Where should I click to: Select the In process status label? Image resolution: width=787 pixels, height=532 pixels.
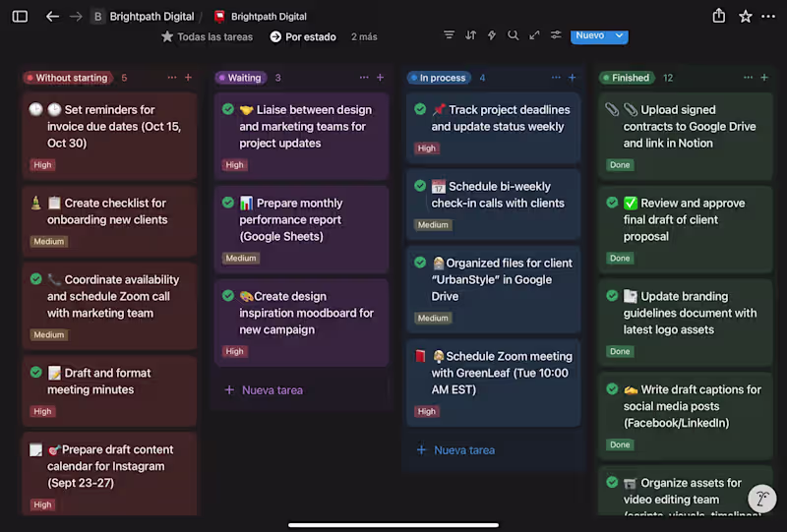pos(438,78)
